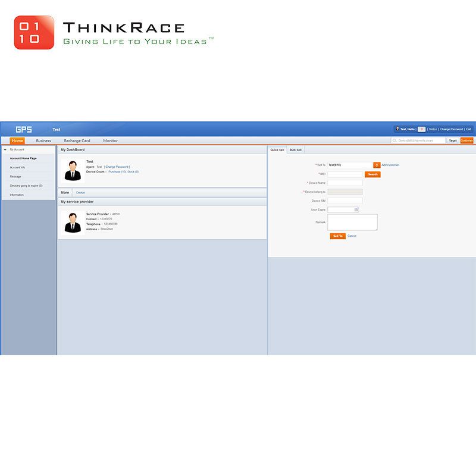This screenshot has width=476, height=476.
Task: Click the user icon beside Test, Hello
Action: click(397, 129)
